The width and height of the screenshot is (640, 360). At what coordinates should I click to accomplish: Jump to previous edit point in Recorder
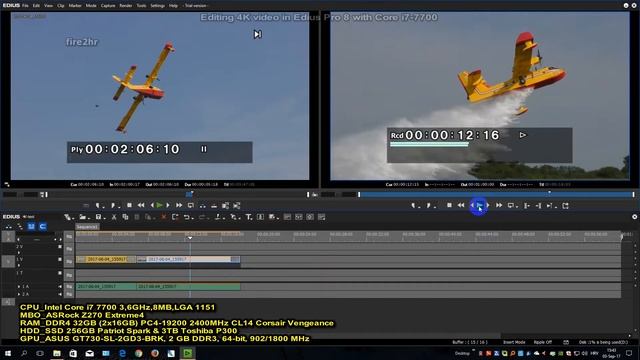click(527, 206)
